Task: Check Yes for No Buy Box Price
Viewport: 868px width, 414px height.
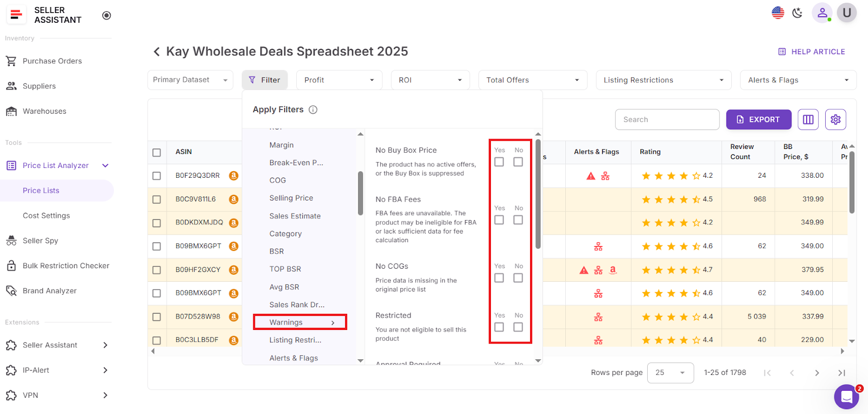Action: [499, 162]
